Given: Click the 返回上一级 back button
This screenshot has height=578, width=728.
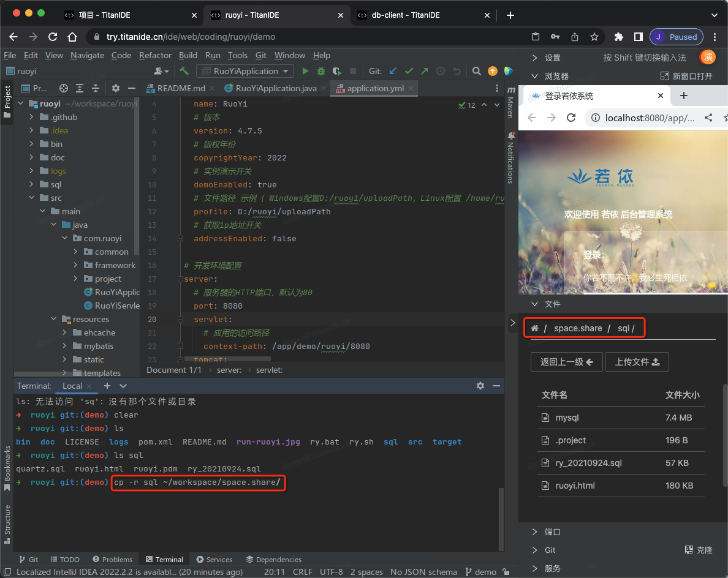Looking at the screenshot, I should click(566, 362).
